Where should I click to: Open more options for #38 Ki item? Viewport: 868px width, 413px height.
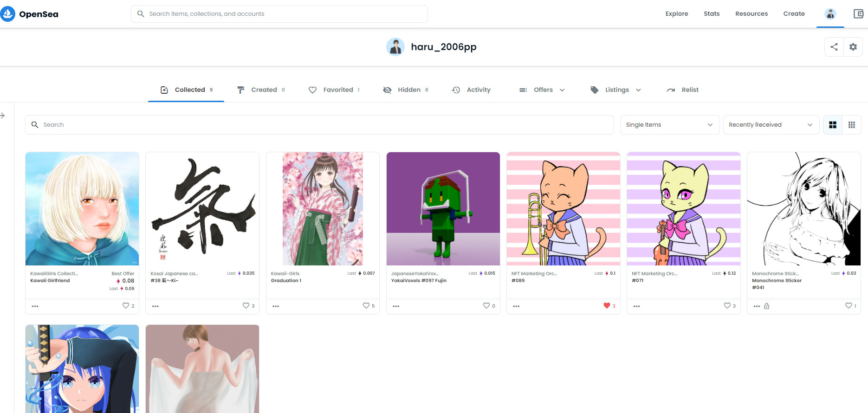(x=155, y=306)
